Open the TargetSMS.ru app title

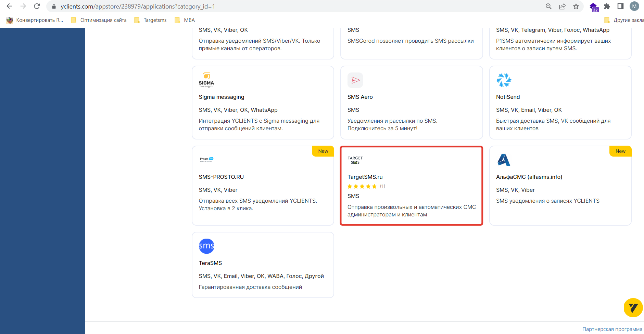pyautogui.click(x=365, y=177)
